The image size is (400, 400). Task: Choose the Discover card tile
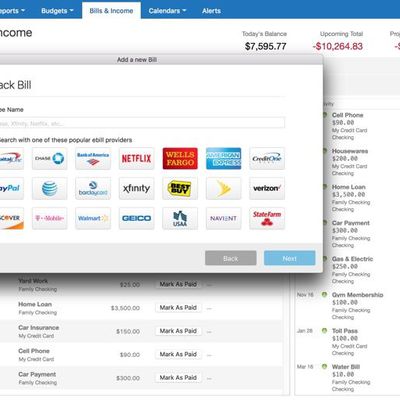point(12,218)
